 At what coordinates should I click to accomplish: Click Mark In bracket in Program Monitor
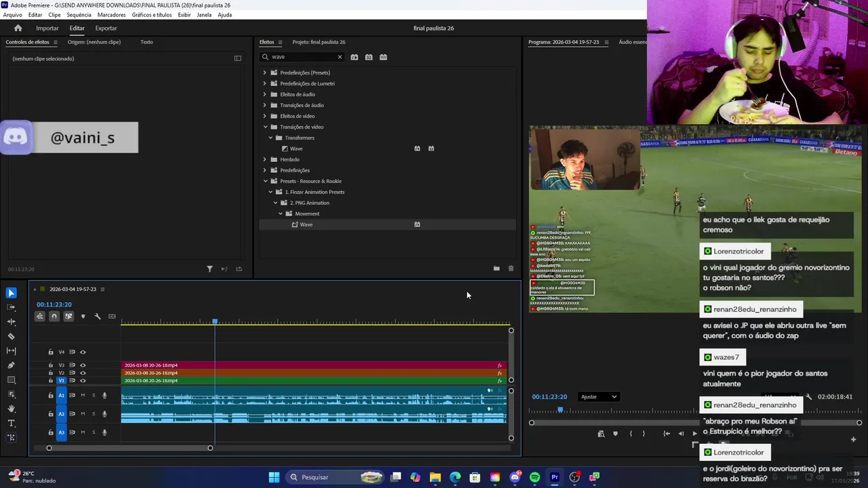pyautogui.click(x=631, y=434)
